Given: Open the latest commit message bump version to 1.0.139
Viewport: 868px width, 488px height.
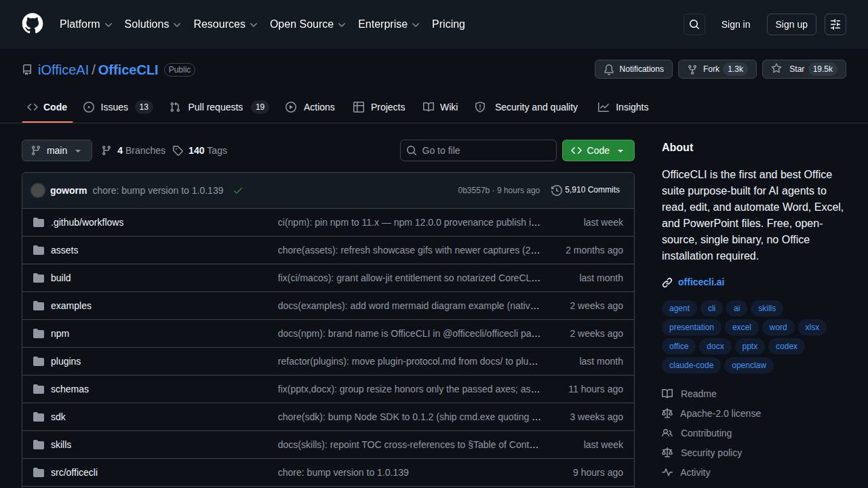Looking at the screenshot, I should point(158,190).
